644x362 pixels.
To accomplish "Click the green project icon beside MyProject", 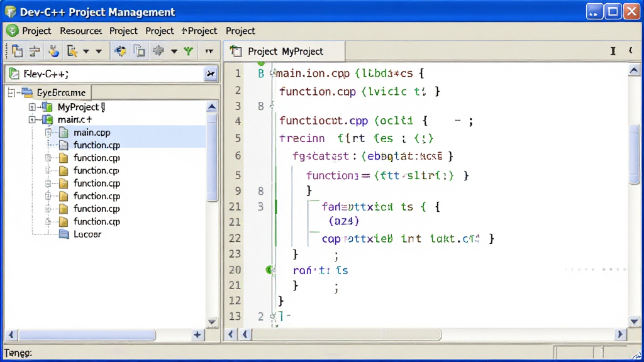I will tap(48, 107).
